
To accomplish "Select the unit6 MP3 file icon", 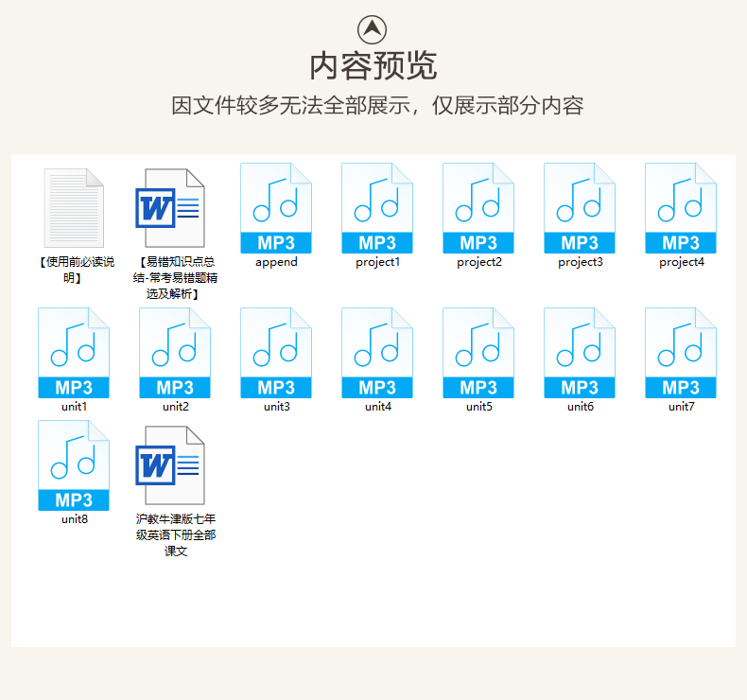I will (580, 353).
